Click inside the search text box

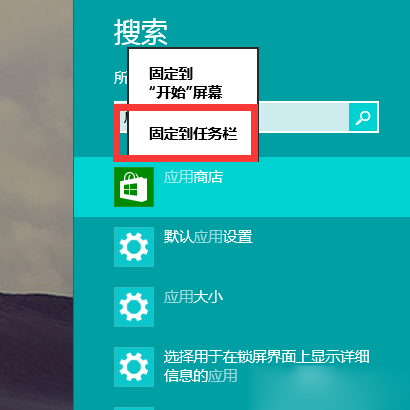pos(303,117)
